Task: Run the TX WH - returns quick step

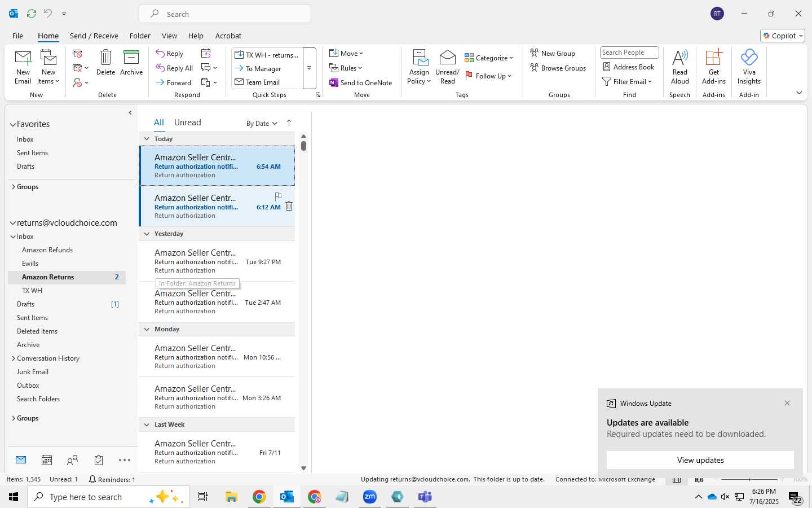Action: click(267, 55)
